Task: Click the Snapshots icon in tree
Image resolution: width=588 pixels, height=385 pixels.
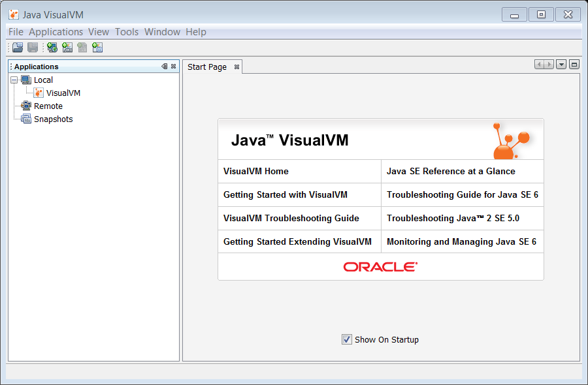Action: pyautogui.click(x=26, y=119)
